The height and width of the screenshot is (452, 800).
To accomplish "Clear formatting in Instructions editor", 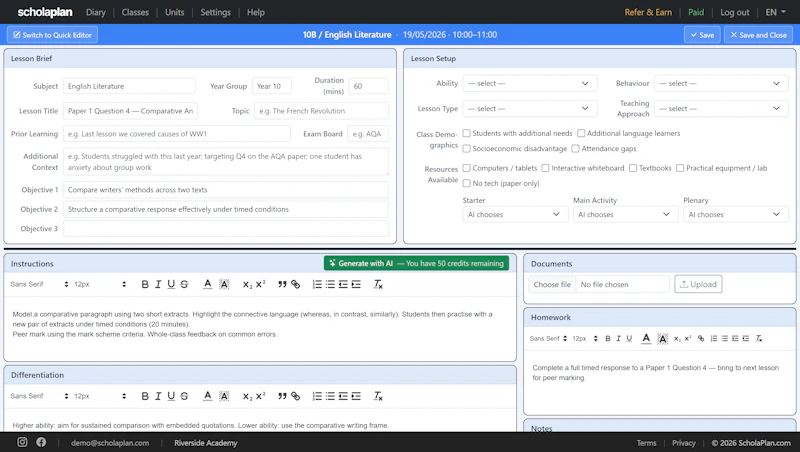I will [x=378, y=284].
